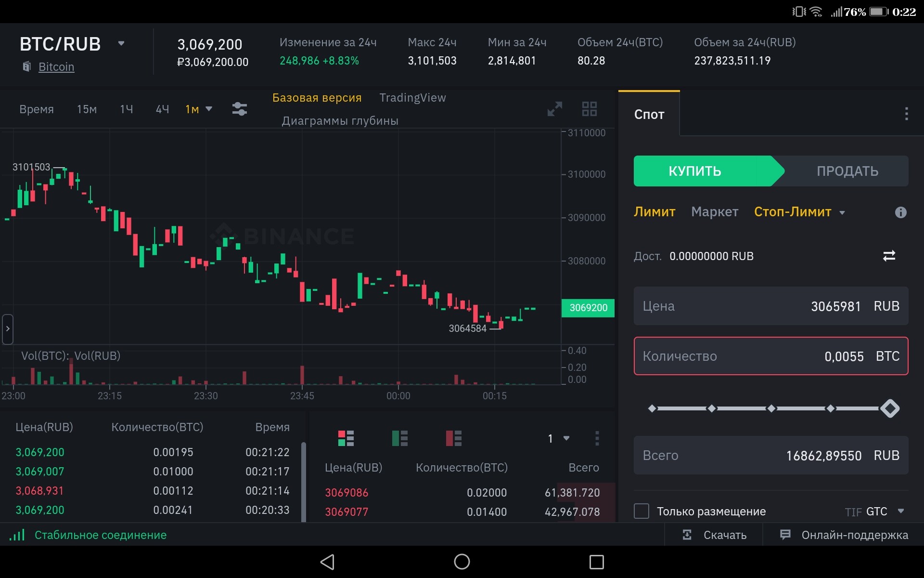Click 24h change value +8.83%

pyautogui.click(x=341, y=61)
